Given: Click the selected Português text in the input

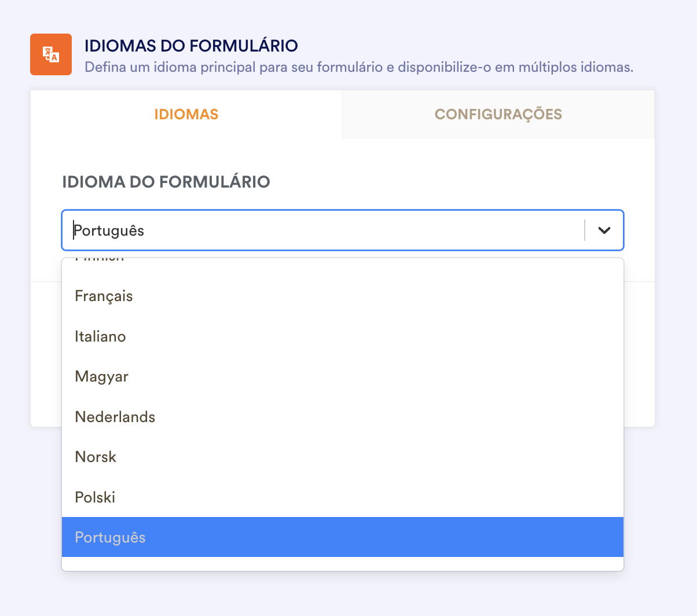Looking at the screenshot, I should click(108, 230).
